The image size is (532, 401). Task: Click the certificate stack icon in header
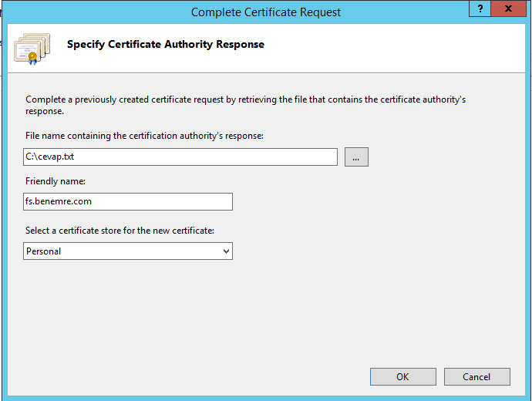(32, 49)
